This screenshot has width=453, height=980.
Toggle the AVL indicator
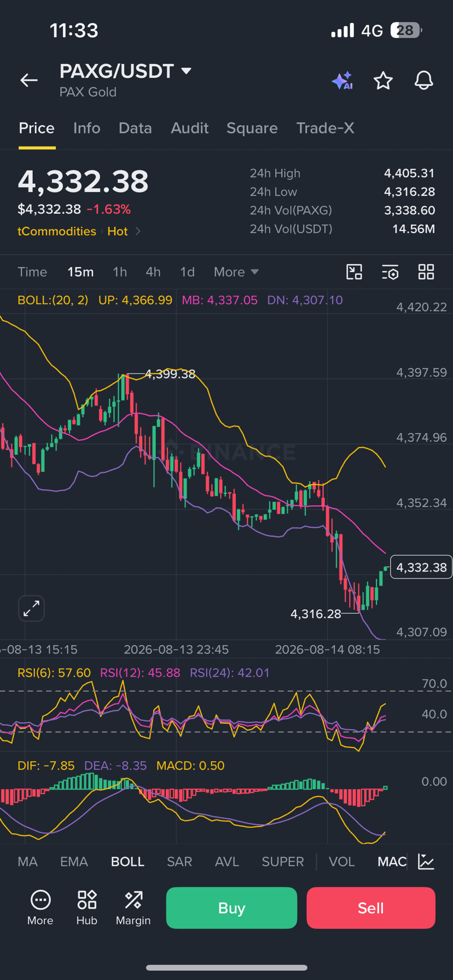point(227,861)
